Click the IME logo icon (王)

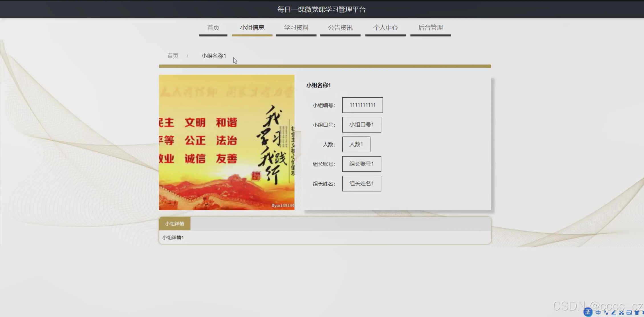tap(588, 312)
